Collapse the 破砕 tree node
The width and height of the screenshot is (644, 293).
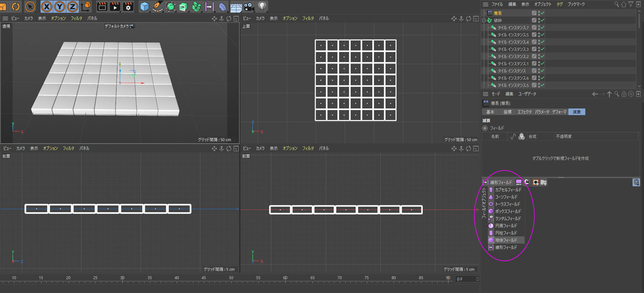coord(484,21)
